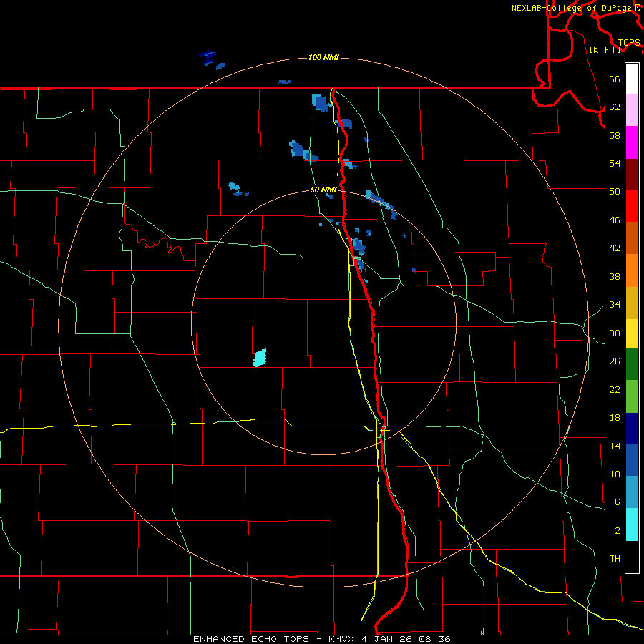644x644 pixels.
Task: Click the '08:36' time in the caption
Action: click(x=434, y=639)
